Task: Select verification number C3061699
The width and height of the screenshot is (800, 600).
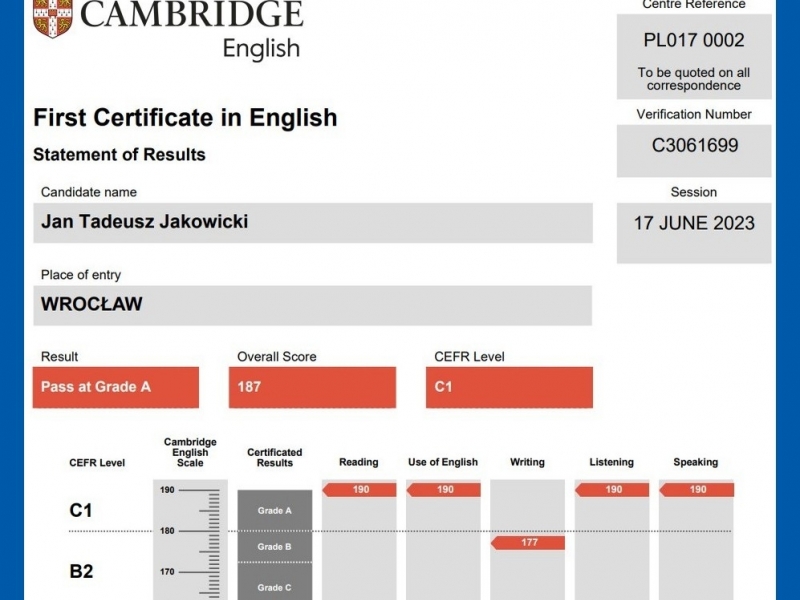Action: click(x=695, y=145)
